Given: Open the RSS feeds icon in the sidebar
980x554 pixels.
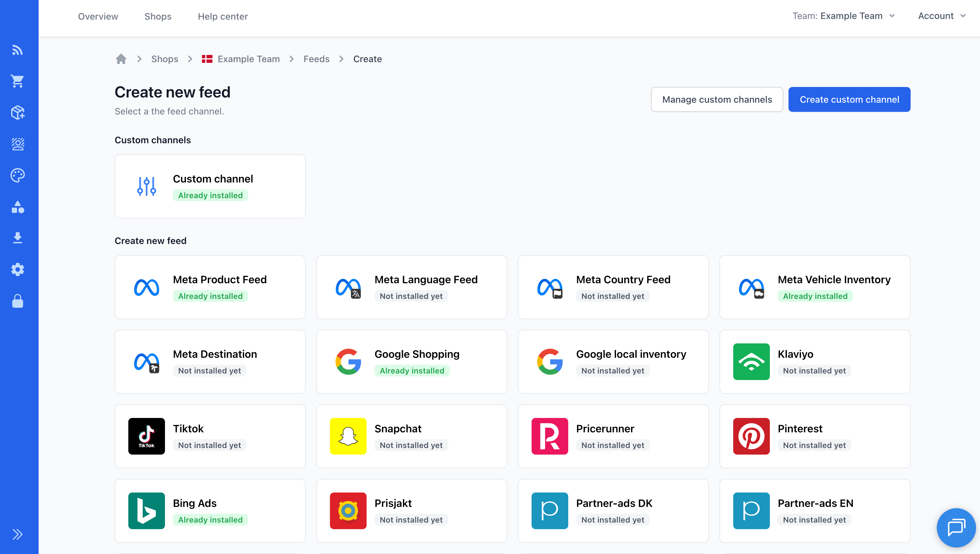Looking at the screenshot, I should tap(18, 50).
